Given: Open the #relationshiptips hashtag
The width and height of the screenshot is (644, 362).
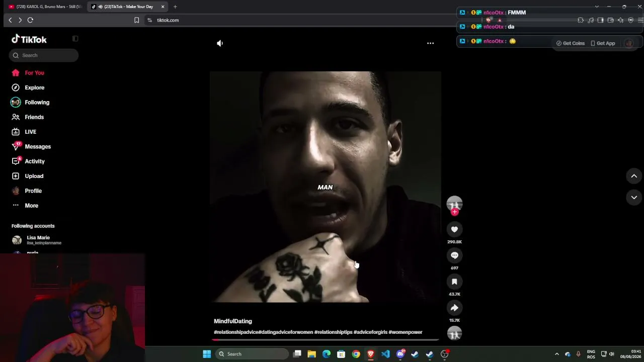Looking at the screenshot, I should (x=333, y=332).
